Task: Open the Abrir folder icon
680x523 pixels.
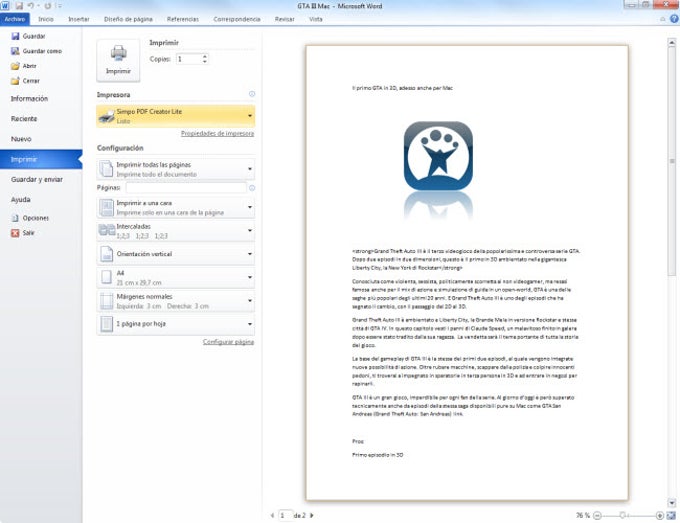Action: tap(15, 66)
